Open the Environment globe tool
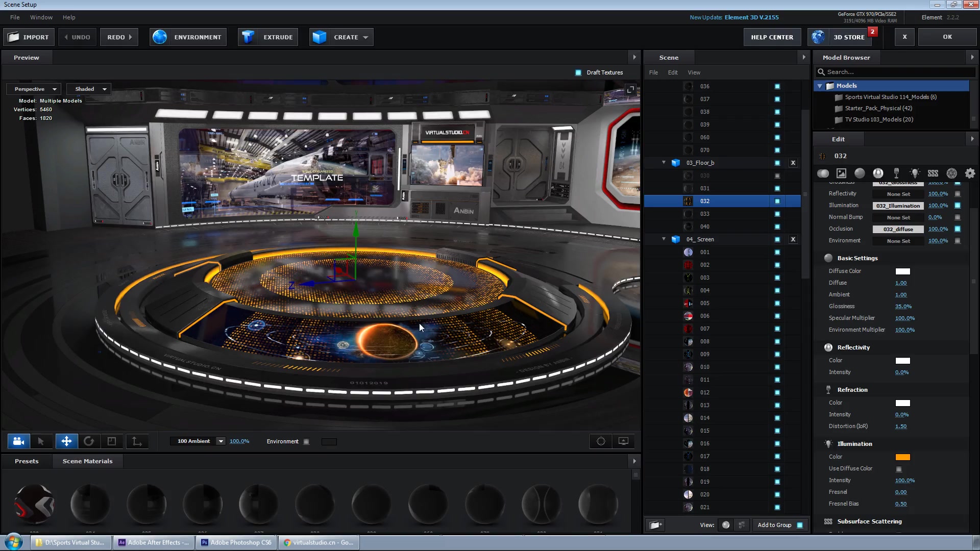This screenshot has width=980, height=551. [160, 37]
